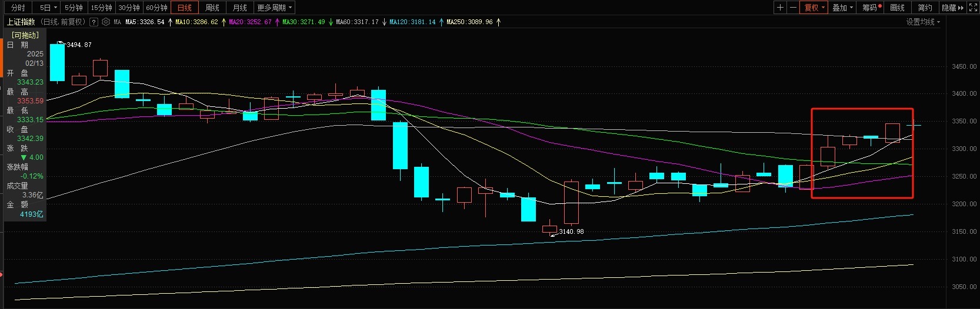Toggle the 筹码 chip distribution view
Screen dimensions: 980x309
pyautogui.click(x=871, y=8)
